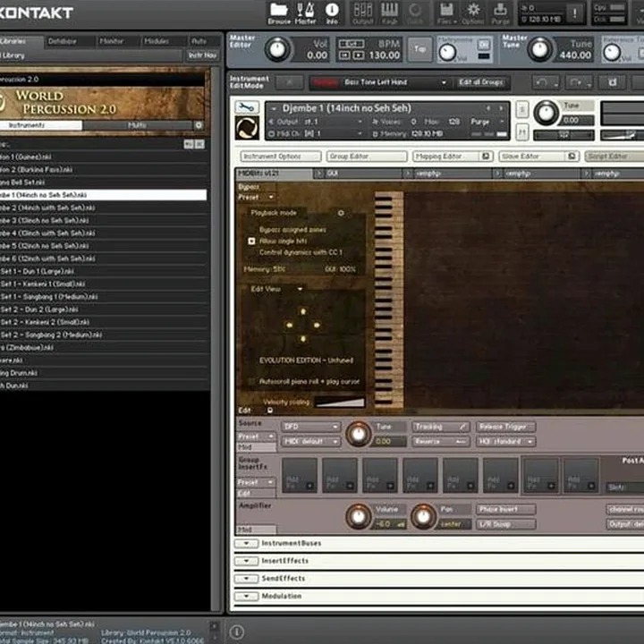Viewport: 644px width, 644px height.
Task: Click the exclamation panic button
Action: pos(574,13)
